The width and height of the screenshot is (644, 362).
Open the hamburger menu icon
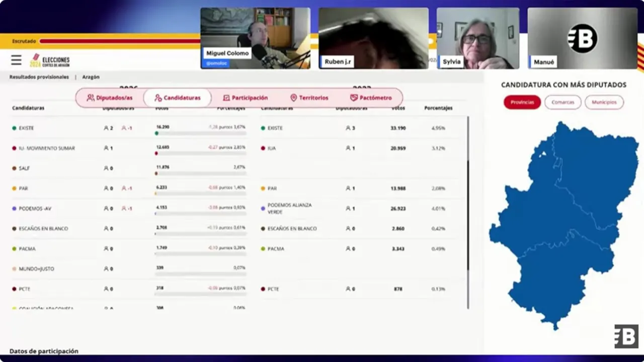pyautogui.click(x=16, y=60)
